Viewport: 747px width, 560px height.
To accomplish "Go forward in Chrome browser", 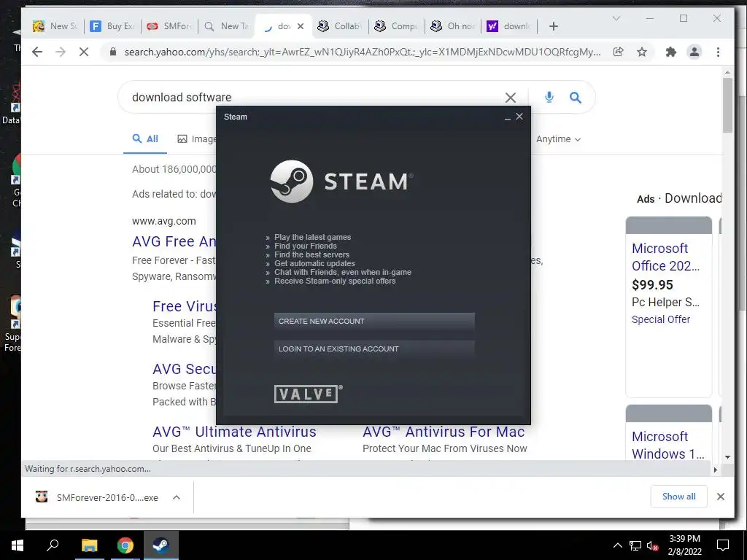I will 61,52.
